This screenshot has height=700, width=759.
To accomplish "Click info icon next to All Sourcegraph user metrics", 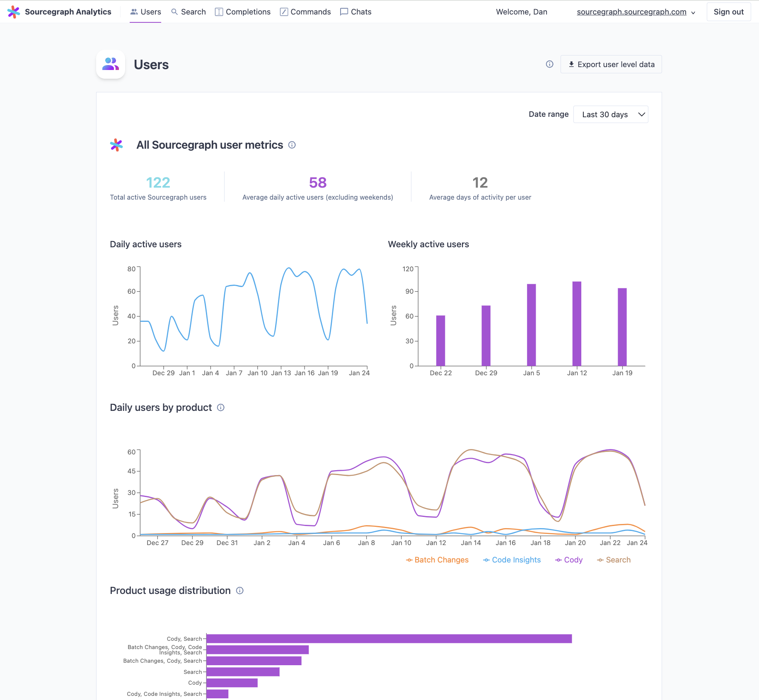I will (x=292, y=145).
